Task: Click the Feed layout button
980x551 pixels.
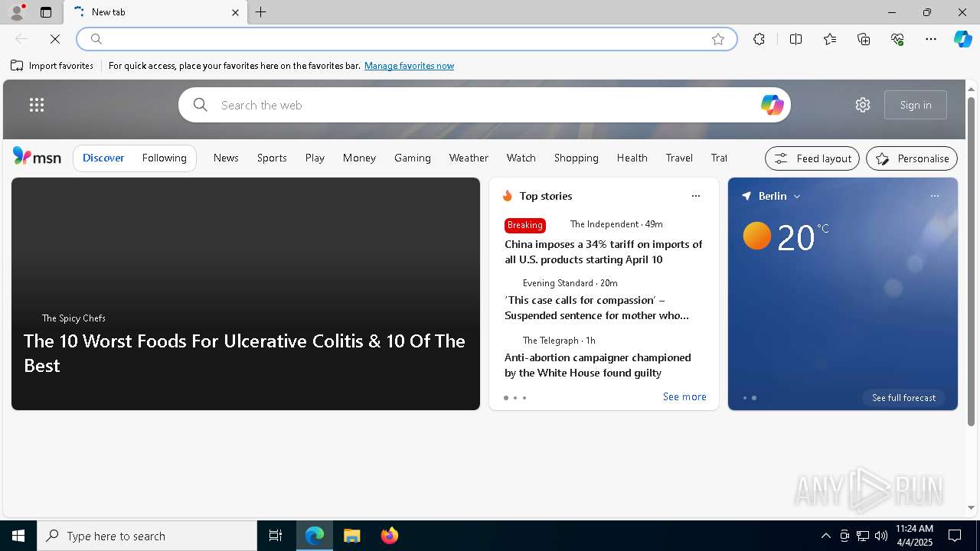Action: click(x=812, y=158)
